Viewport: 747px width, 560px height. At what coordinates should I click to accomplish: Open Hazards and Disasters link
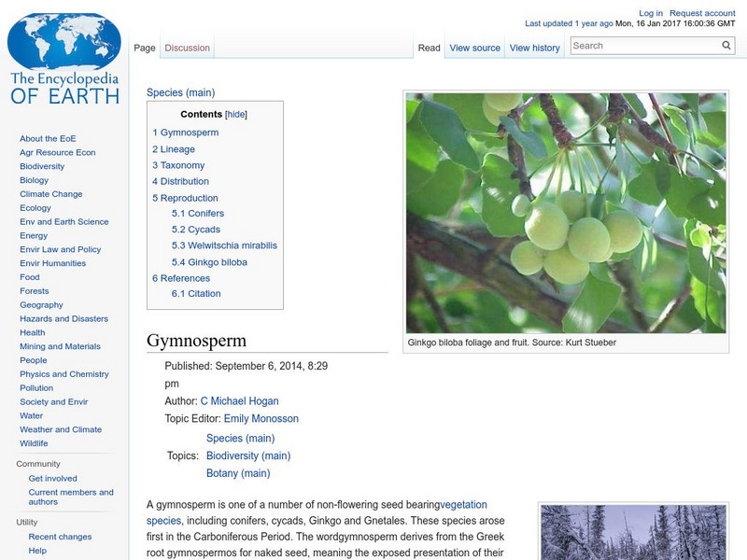pyautogui.click(x=63, y=318)
